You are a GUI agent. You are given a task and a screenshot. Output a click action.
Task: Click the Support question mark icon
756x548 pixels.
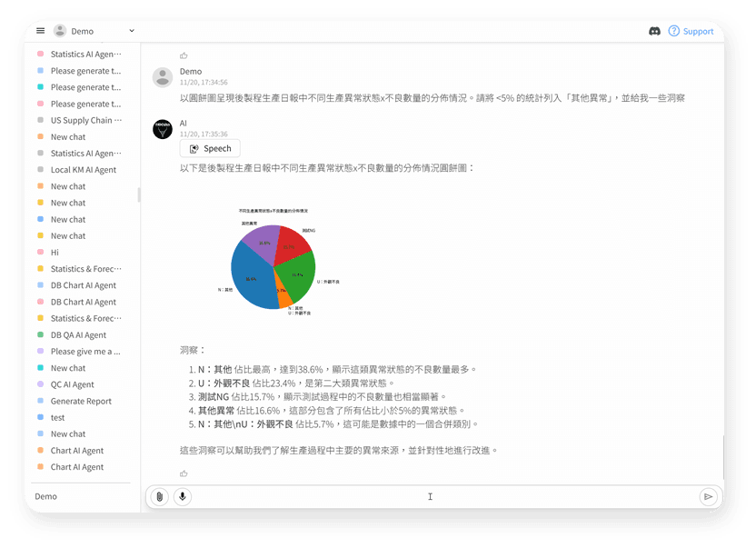(671, 31)
